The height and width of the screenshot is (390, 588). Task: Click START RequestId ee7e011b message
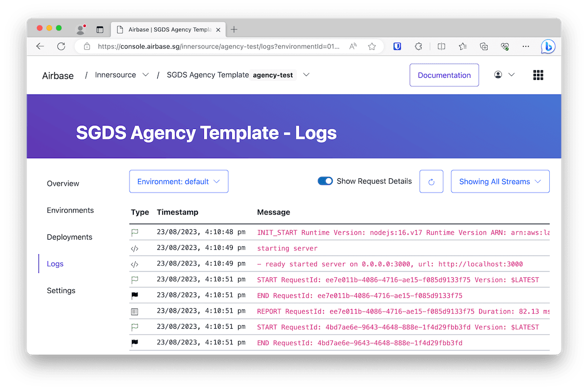[x=398, y=280]
